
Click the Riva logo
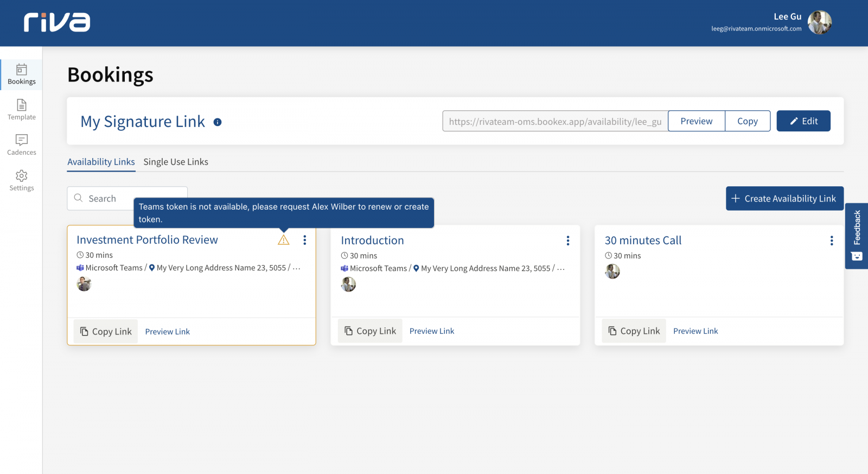tap(57, 22)
